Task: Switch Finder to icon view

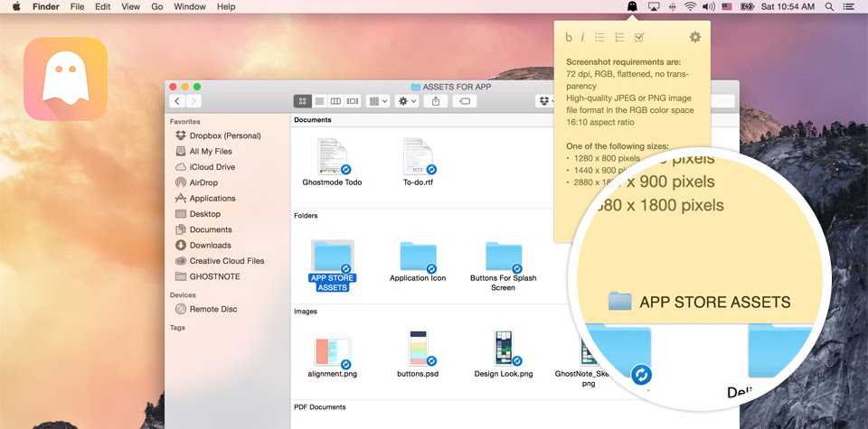Action: click(x=302, y=101)
